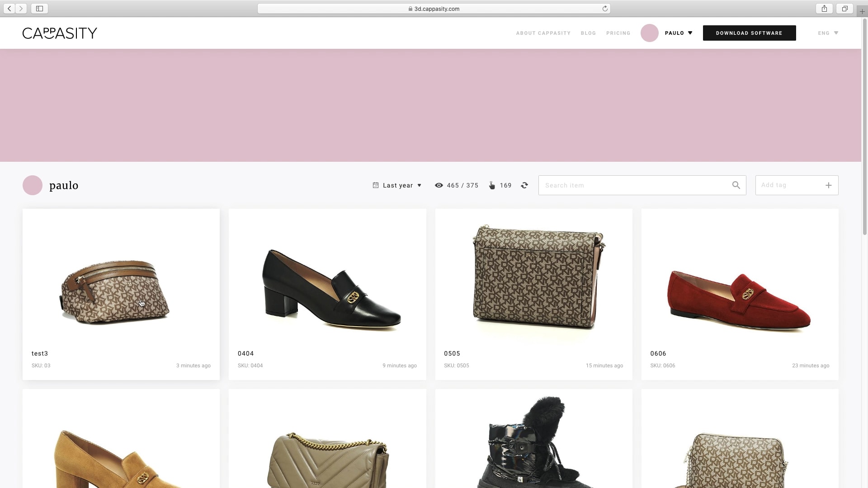The width and height of the screenshot is (868, 488).
Task: Open the Pricing menu item
Action: pos(618,33)
